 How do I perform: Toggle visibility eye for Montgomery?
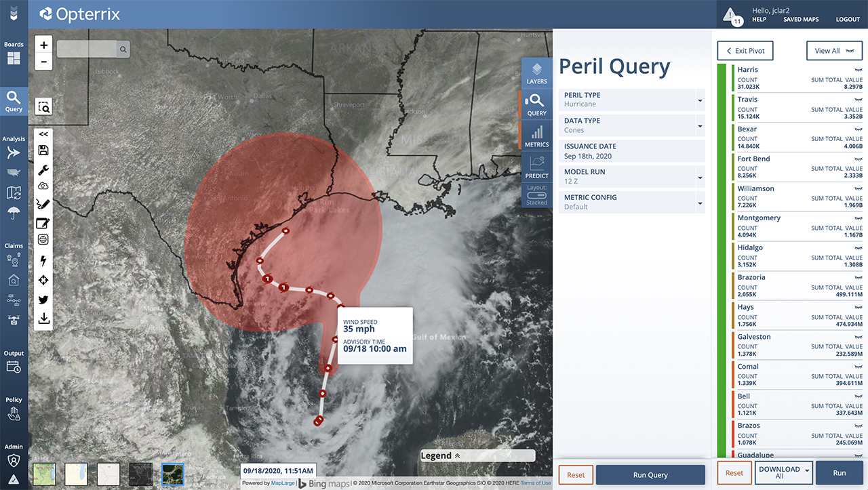coord(858,219)
